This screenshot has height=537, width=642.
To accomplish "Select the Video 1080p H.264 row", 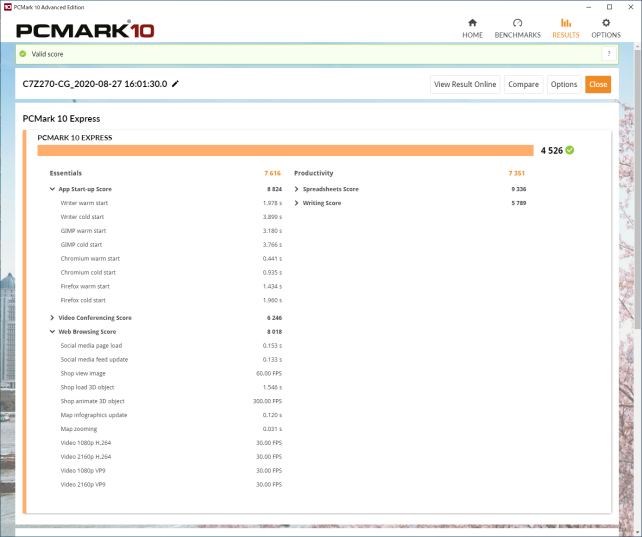I will (171, 443).
